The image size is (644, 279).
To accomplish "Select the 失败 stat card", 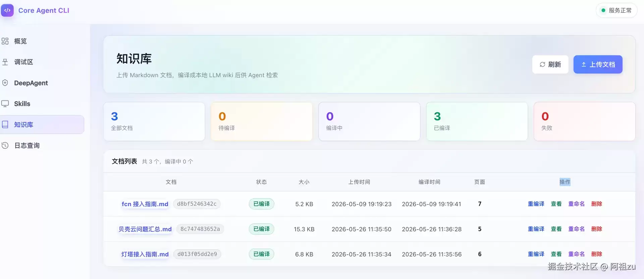I will [584, 122].
